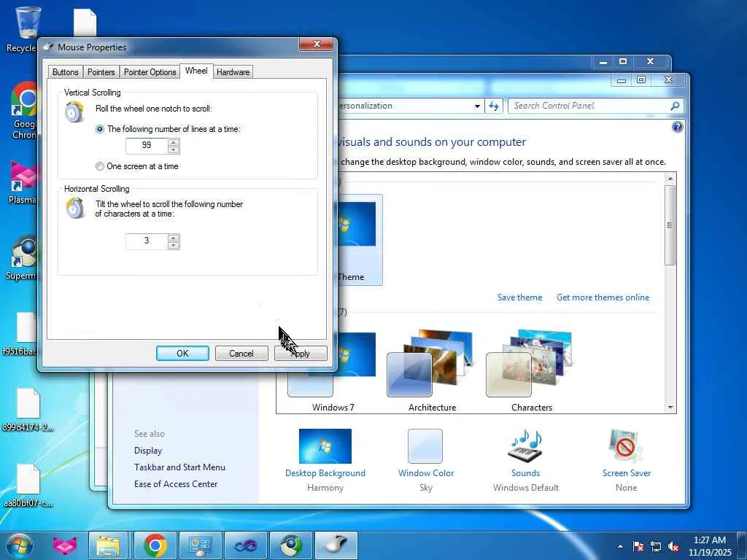Open Windows Explorer from the taskbar

pos(108,545)
